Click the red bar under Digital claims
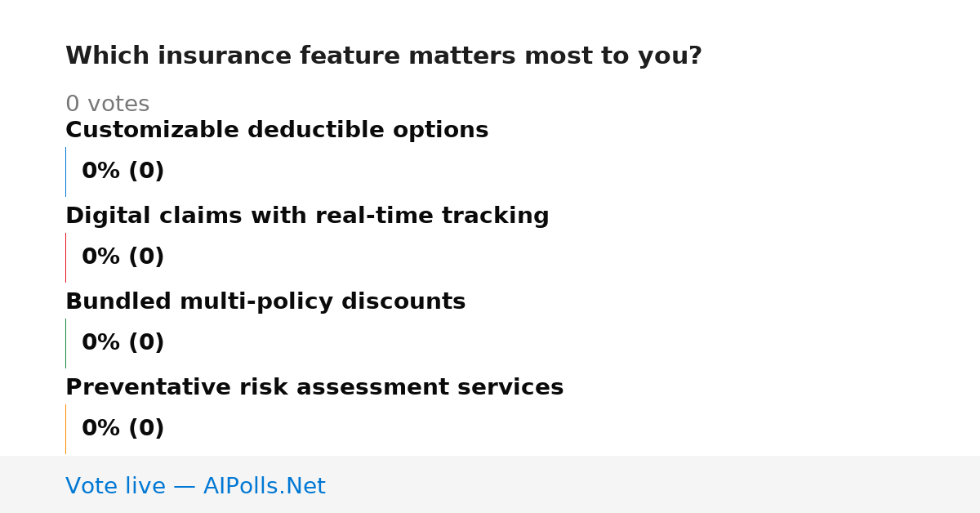This screenshot has width=980, height=513. tap(65, 257)
